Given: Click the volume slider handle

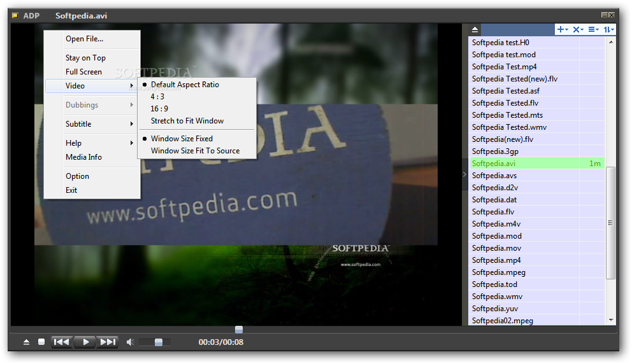Looking at the screenshot, I should tap(159, 342).
